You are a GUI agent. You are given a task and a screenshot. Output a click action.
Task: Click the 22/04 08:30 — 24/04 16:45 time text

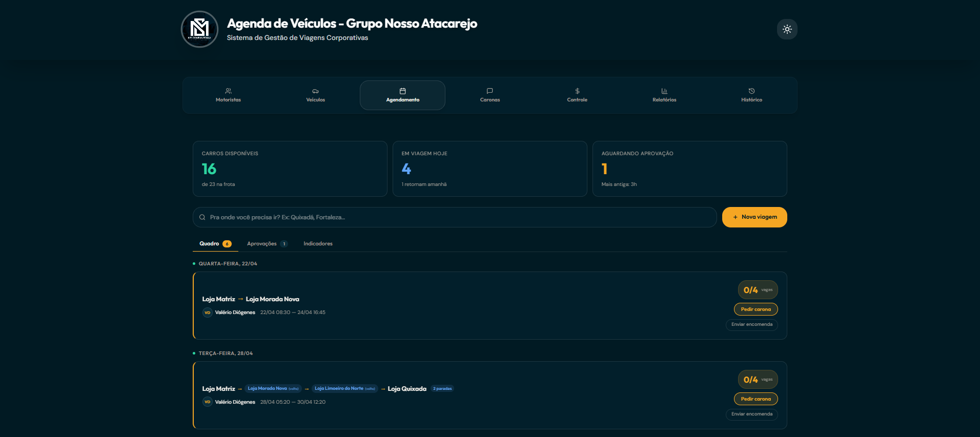293,313
